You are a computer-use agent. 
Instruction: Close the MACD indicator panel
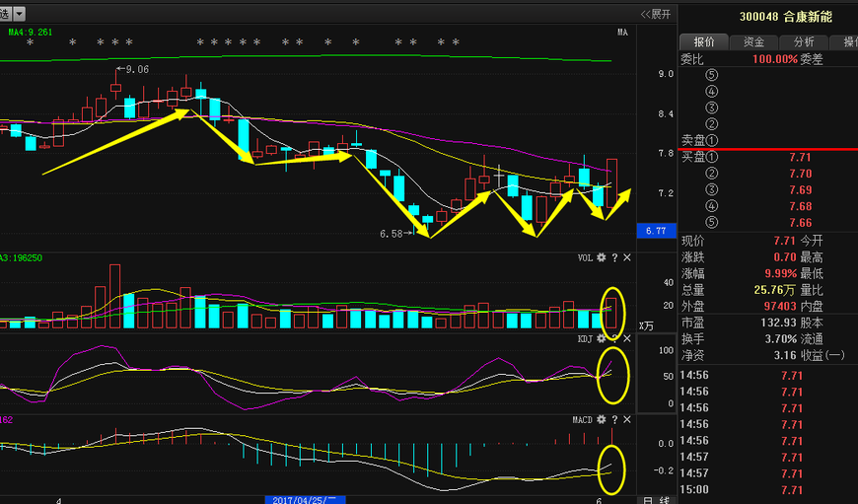pyautogui.click(x=627, y=419)
